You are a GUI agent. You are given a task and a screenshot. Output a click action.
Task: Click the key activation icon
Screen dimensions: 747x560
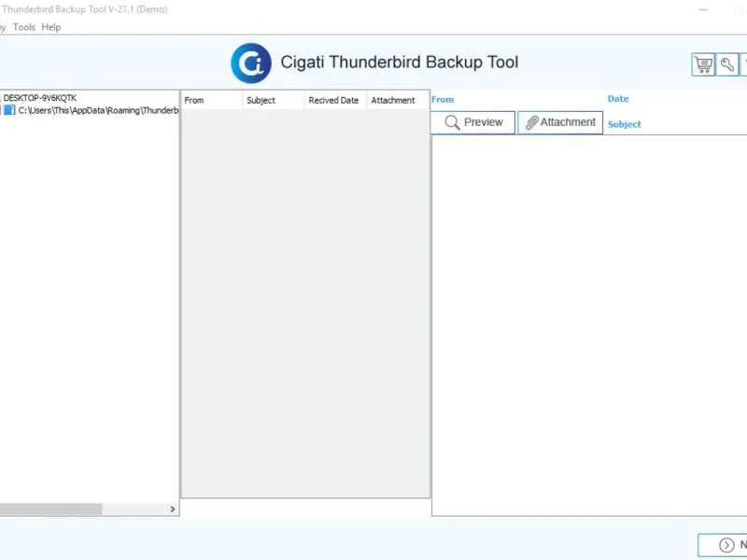click(727, 64)
